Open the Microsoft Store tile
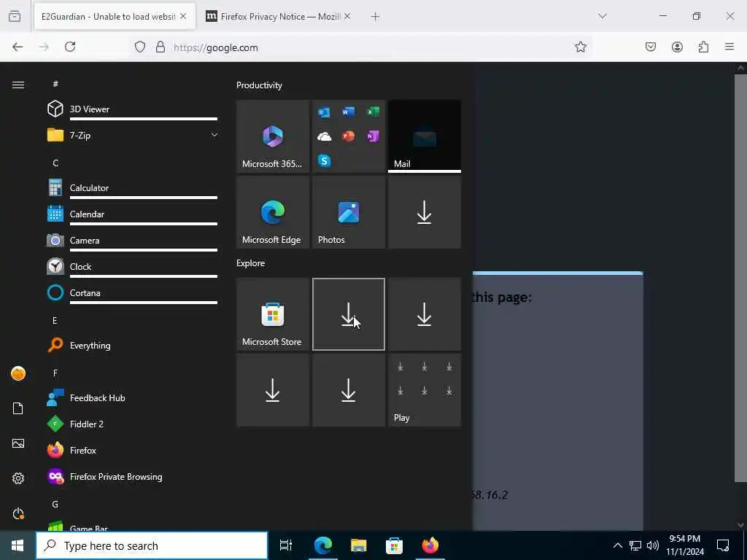The image size is (747, 560). pos(273,314)
